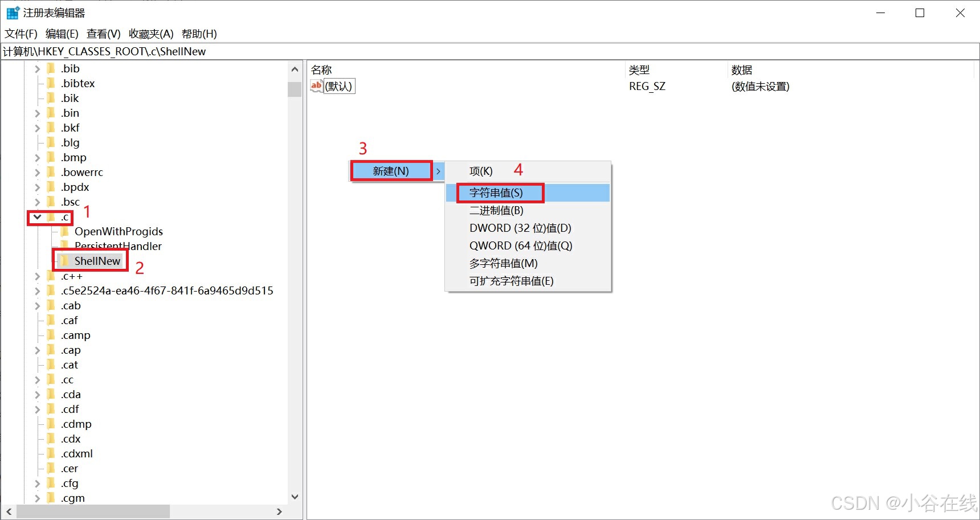Image resolution: width=980 pixels, height=520 pixels.
Task: Click the folder icon next to .bmp
Action: [x=51, y=157]
